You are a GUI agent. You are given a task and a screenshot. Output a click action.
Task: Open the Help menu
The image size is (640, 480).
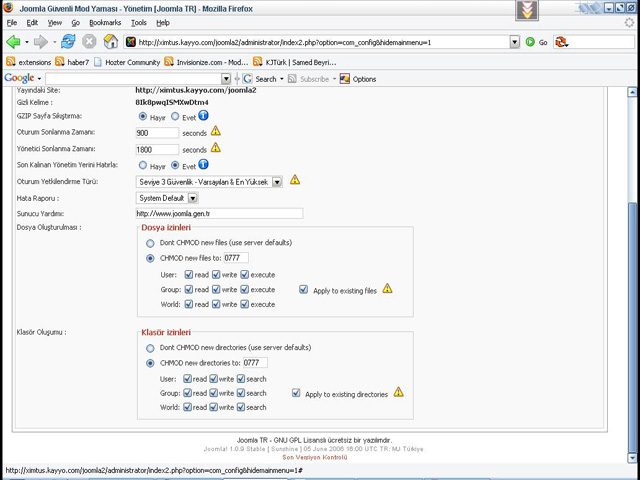(x=163, y=23)
